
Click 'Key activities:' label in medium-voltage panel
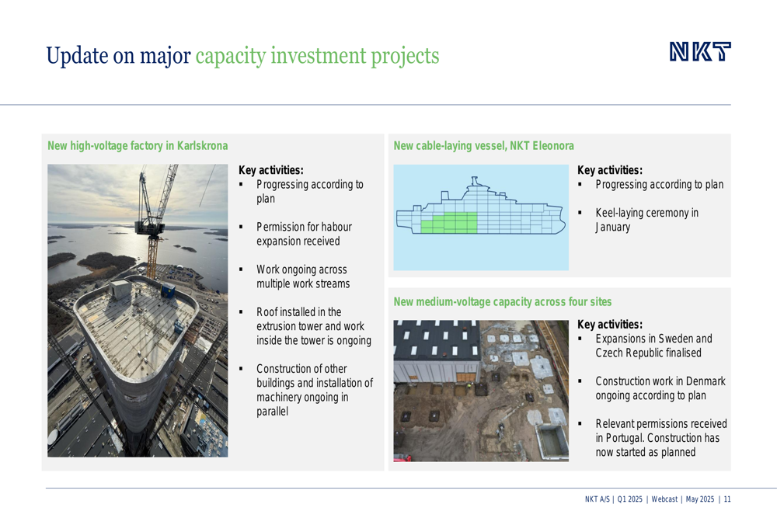pyautogui.click(x=610, y=325)
